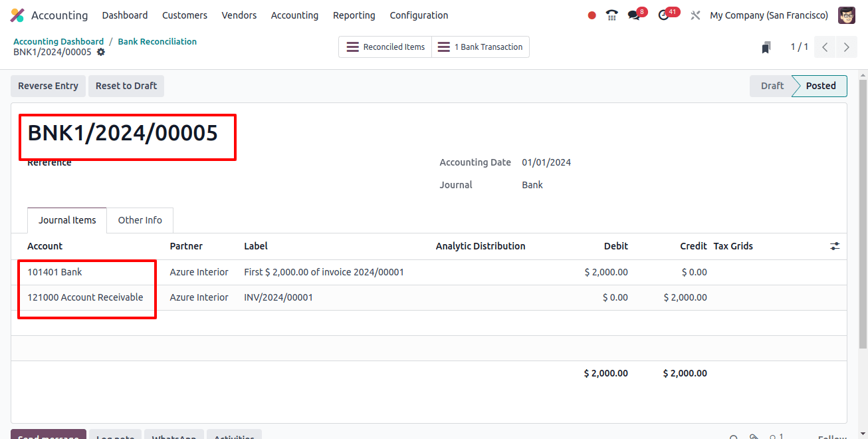
Task: Click the red recording indicator dot
Action: click(592, 15)
